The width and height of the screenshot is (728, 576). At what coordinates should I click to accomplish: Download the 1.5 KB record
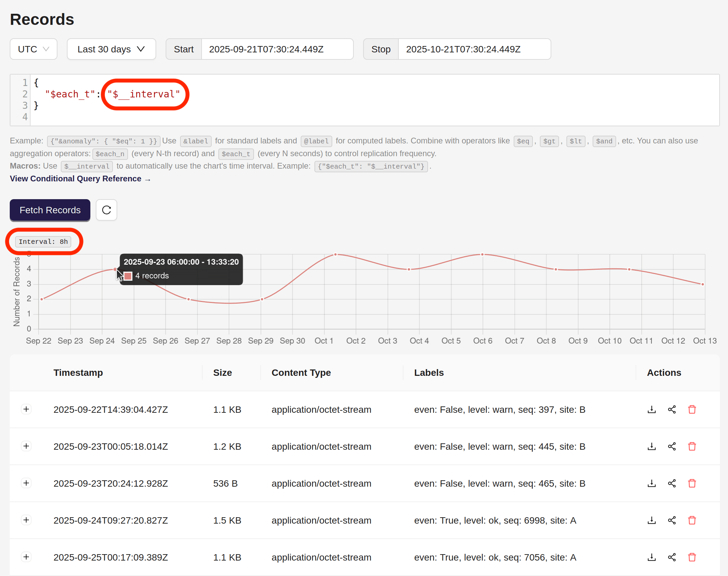[x=651, y=520]
